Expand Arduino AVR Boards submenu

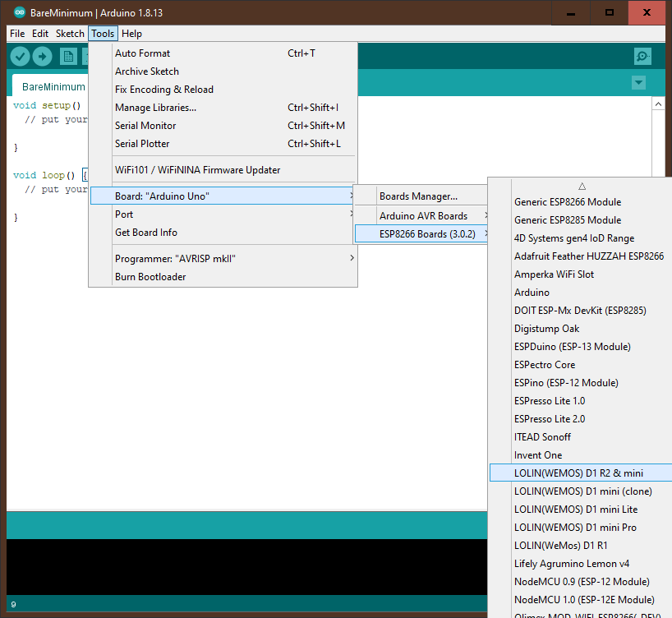coord(421,215)
